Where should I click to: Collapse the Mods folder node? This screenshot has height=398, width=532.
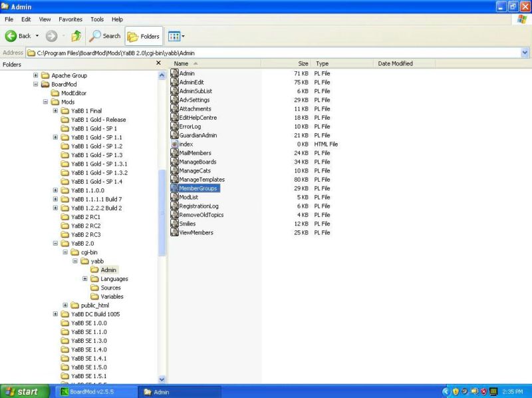pos(45,102)
